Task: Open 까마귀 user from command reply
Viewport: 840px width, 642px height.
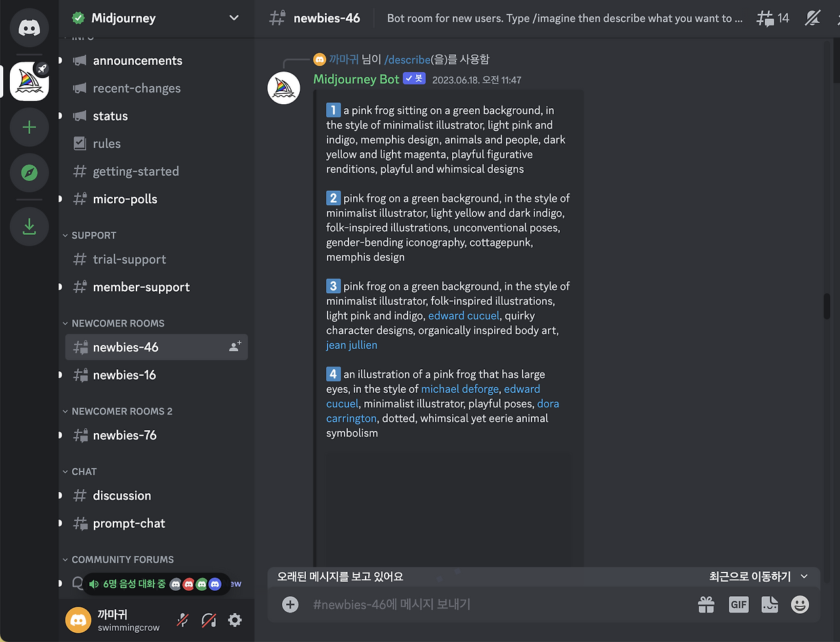Action: pyautogui.click(x=344, y=59)
